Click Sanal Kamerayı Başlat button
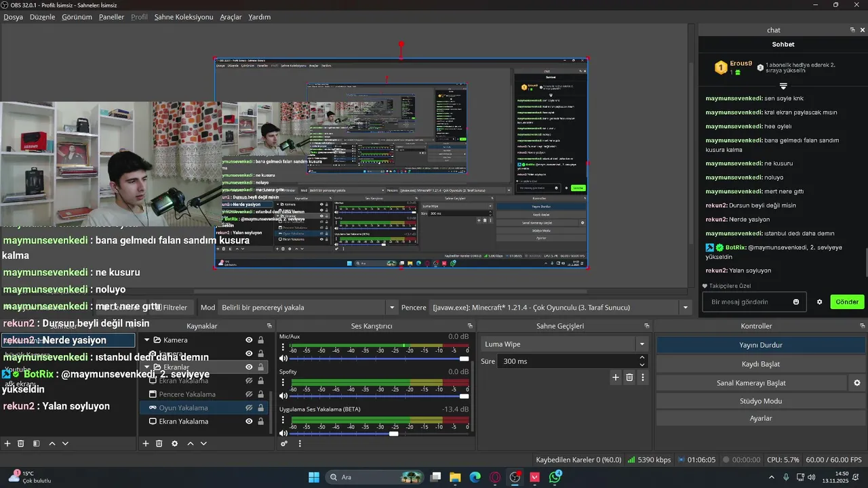Screen dimensions: 868x488 pyautogui.click(x=751, y=383)
